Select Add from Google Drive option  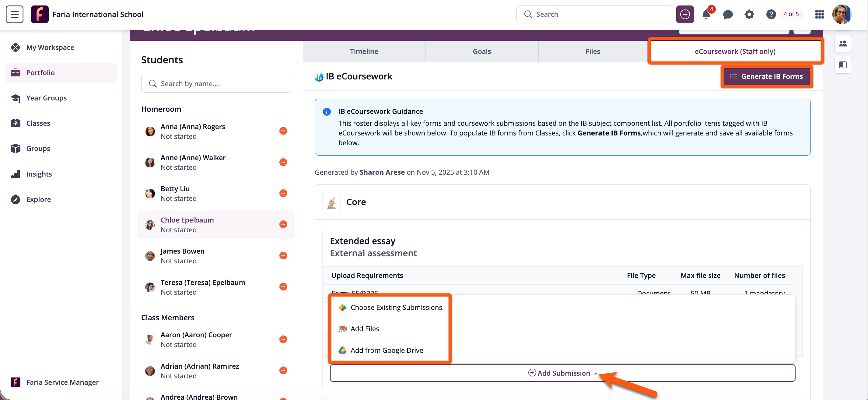pyautogui.click(x=387, y=350)
